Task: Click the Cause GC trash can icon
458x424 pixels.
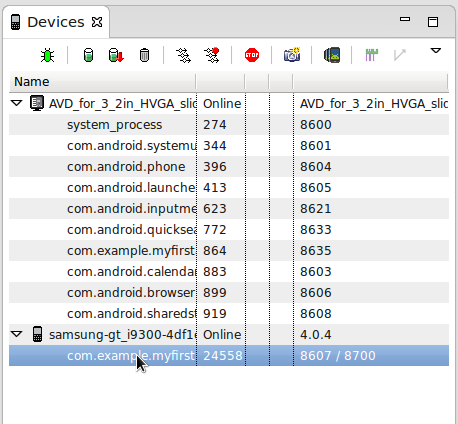Action: click(x=144, y=55)
